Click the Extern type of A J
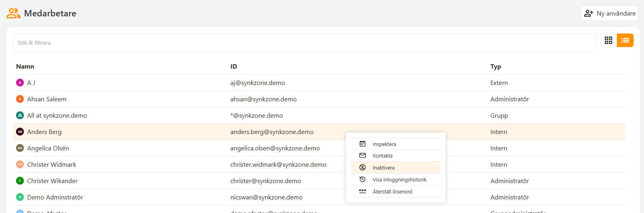Image resolution: width=644 pixels, height=213 pixels. (x=499, y=83)
